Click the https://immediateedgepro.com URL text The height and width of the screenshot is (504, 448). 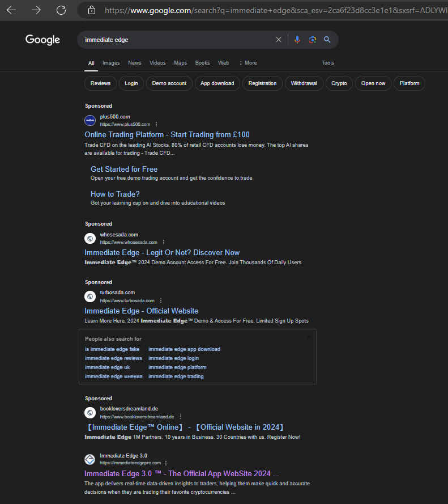pos(130,463)
